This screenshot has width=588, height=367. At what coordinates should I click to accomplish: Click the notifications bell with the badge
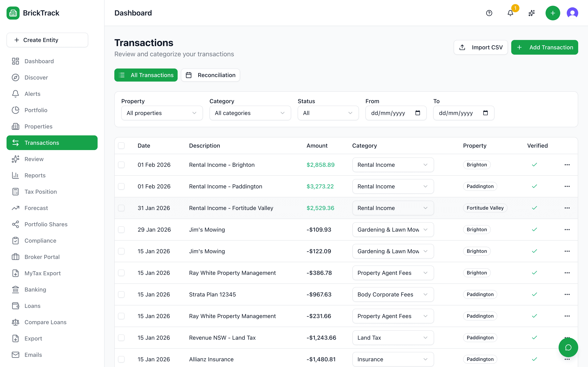click(x=510, y=13)
